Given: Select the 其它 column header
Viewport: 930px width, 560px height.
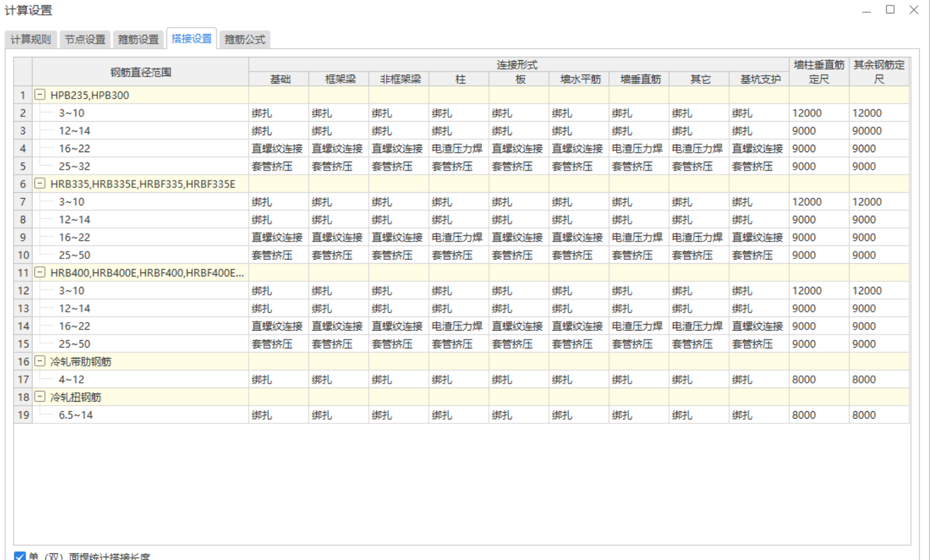Looking at the screenshot, I should click(699, 79).
